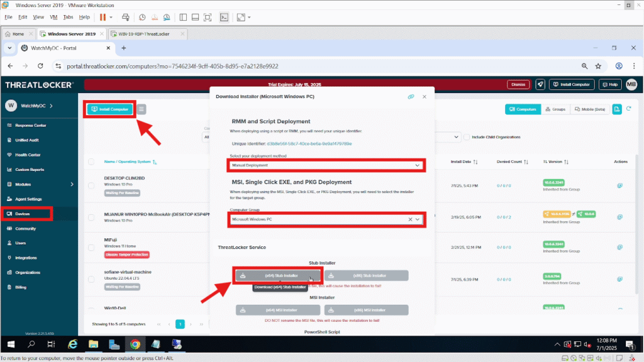
Task: Toggle Include Child Organizations checkbox
Action: point(467,137)
